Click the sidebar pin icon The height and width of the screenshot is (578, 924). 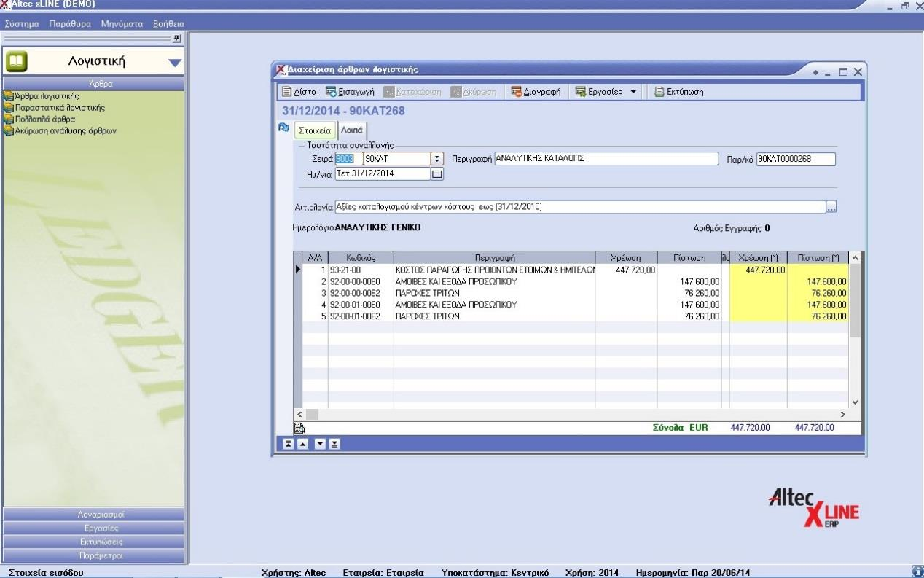tap(177, 37)
